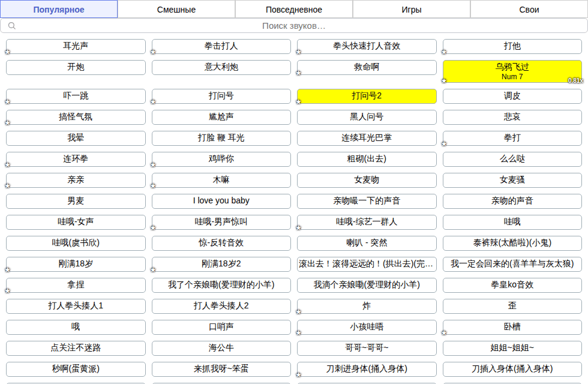Click the 惊-反转音效 sound button
The image size is (588, 384).
point(221,243)
